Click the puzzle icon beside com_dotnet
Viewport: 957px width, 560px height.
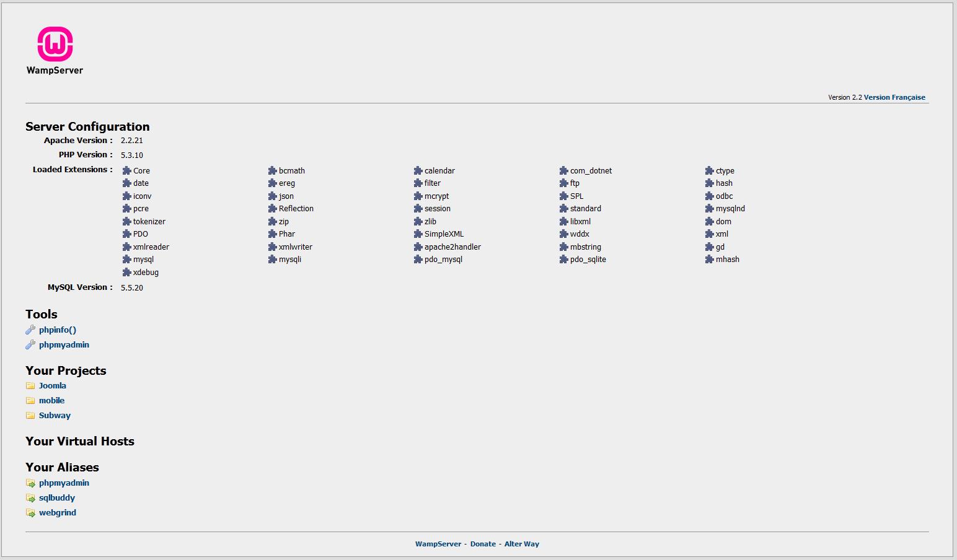point(564,170)
